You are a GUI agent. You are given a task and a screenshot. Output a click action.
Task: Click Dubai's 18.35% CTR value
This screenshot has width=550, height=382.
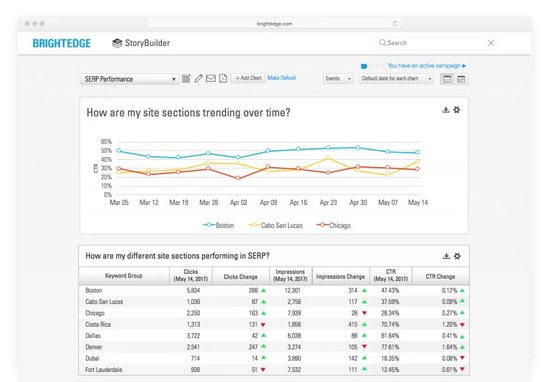coord(390,358)
